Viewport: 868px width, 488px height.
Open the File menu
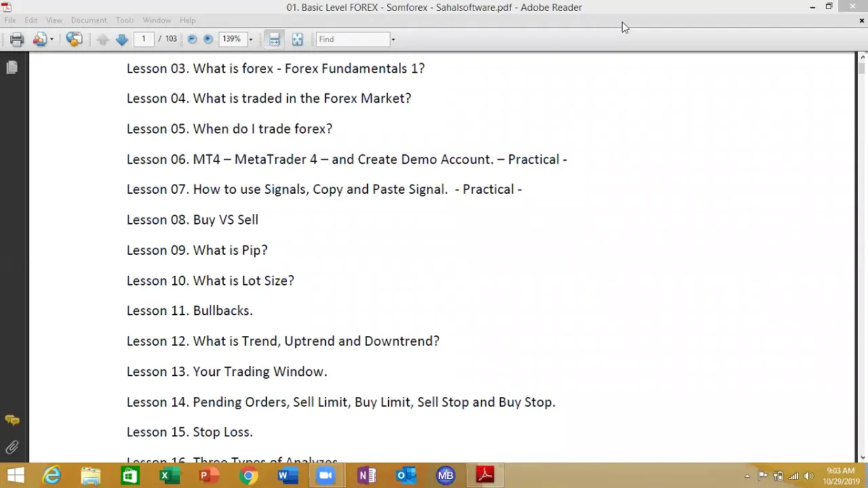(10, 20)
